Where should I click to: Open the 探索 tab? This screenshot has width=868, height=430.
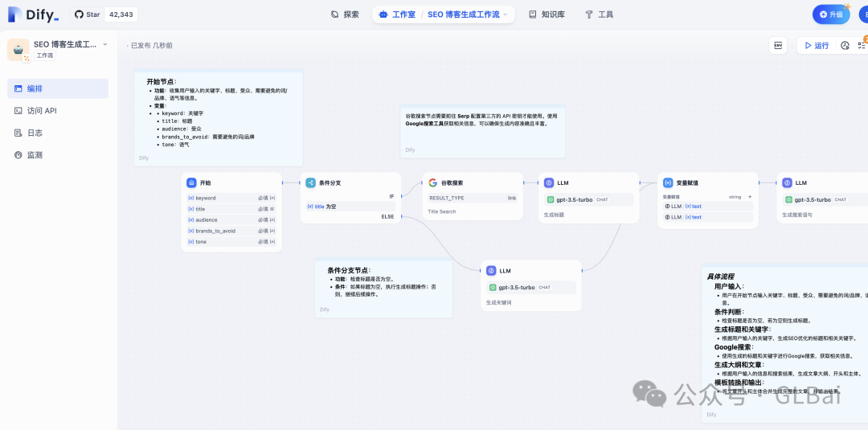point(345,14)
